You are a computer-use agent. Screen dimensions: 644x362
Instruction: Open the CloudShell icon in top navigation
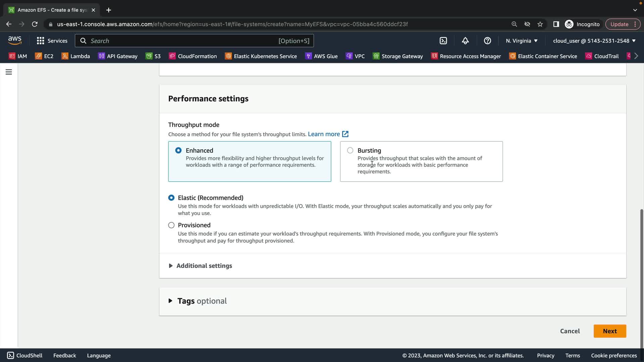(x=443, y=41)
